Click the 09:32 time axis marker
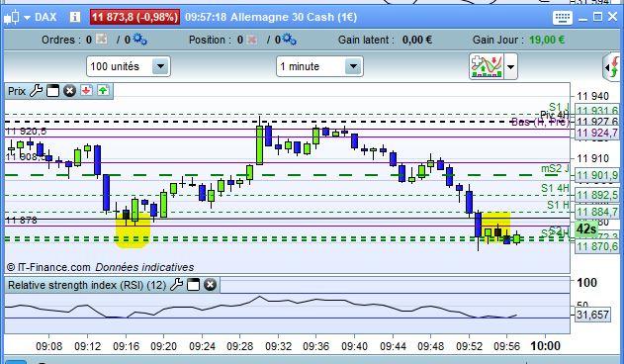Viewport: 624px width, 364px height. [x=278, y=346]
